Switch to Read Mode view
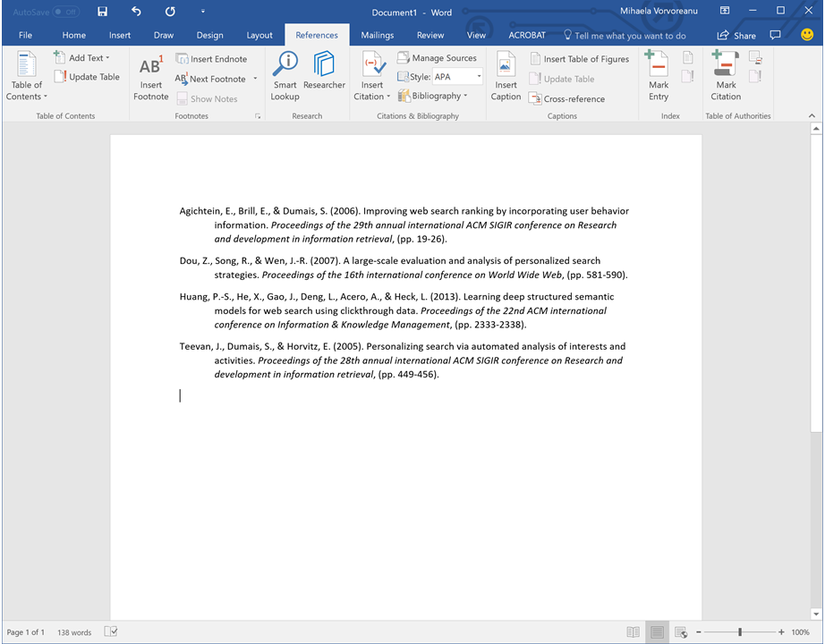Screen dimensions: 825x644 [634, 631]
